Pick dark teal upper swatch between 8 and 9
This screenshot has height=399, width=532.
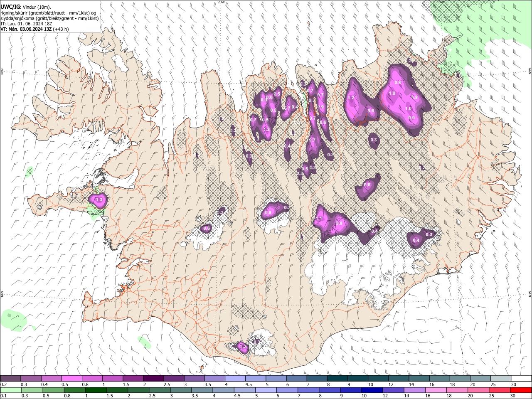point(337,378)
